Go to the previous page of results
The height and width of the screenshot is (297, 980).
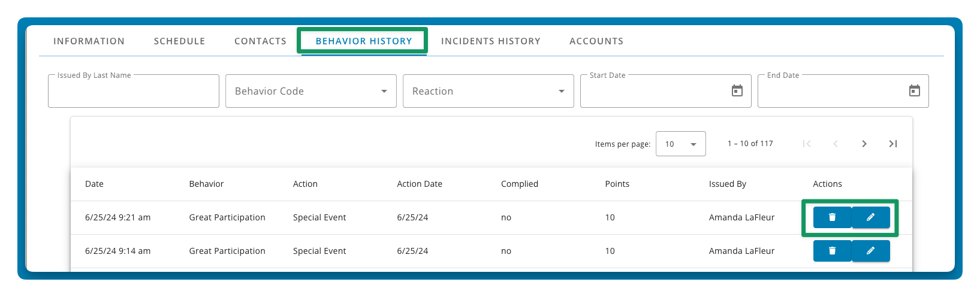(x=836, y=144)
